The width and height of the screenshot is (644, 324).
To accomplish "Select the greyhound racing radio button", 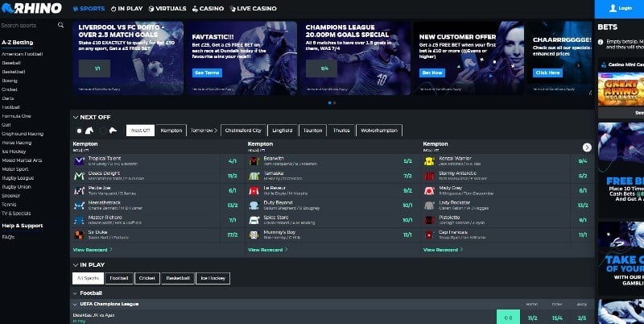I will click(x=103, y=131).
